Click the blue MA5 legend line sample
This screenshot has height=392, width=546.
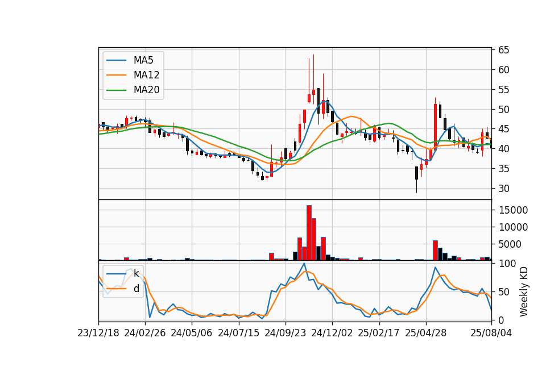pyautogui.click(x=116, y=60)
